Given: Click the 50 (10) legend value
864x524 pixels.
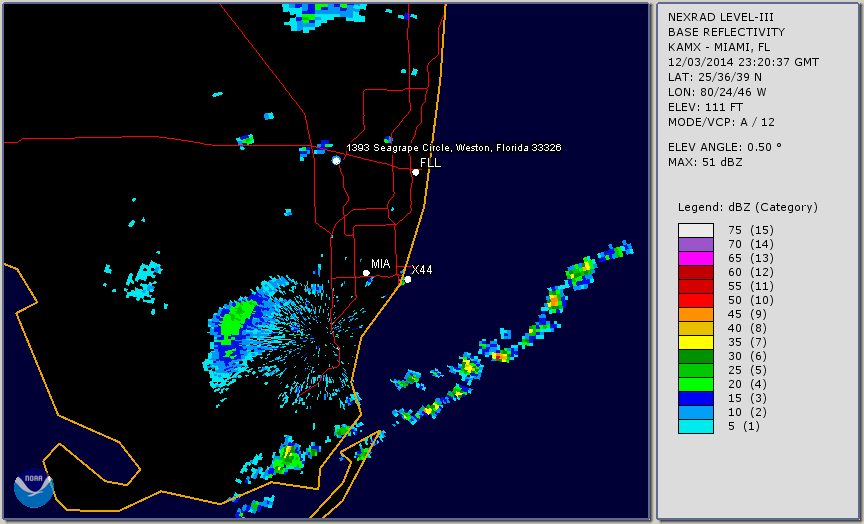Looking at the screenshot, I should tap(750, 300).
